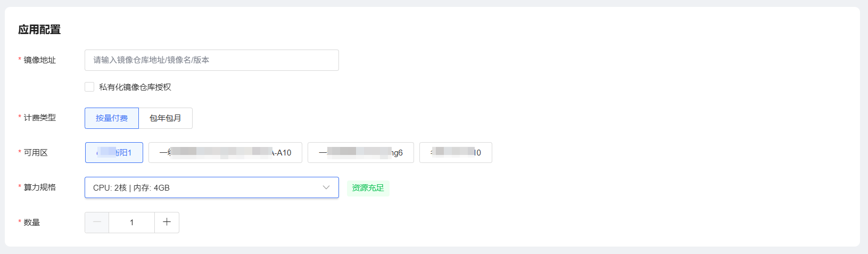Click the plus icon to increase quantity

(x=167, y=222)
